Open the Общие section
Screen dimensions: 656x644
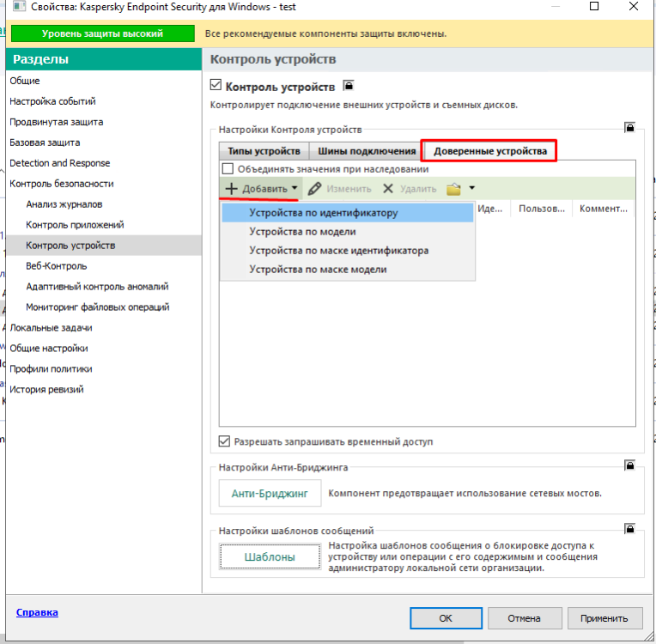pos(25,81)
